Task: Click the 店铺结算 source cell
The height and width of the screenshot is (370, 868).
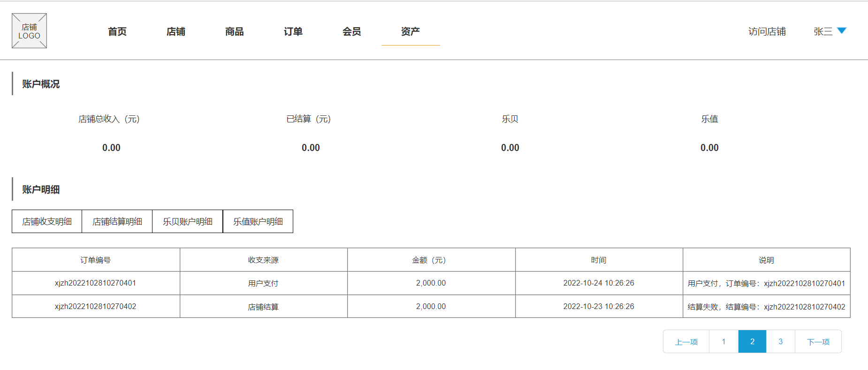Action: pos(263,306)
